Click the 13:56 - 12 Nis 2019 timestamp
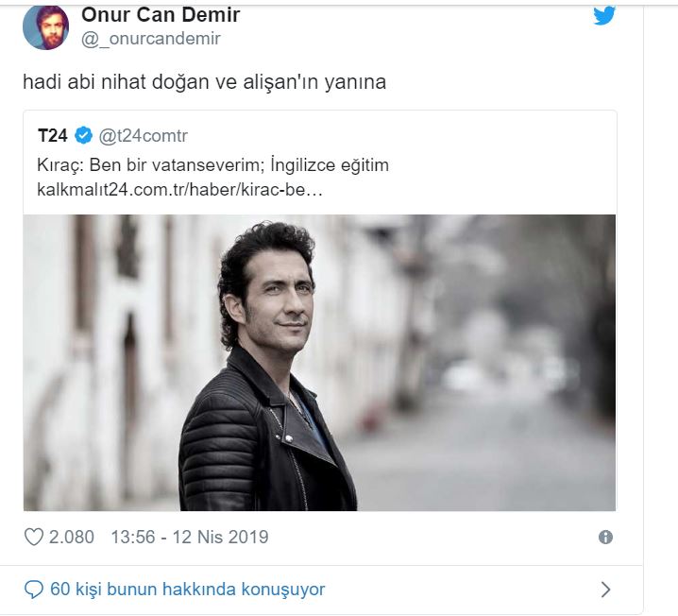Screen dimensions: 678x616 coord(190,537)
